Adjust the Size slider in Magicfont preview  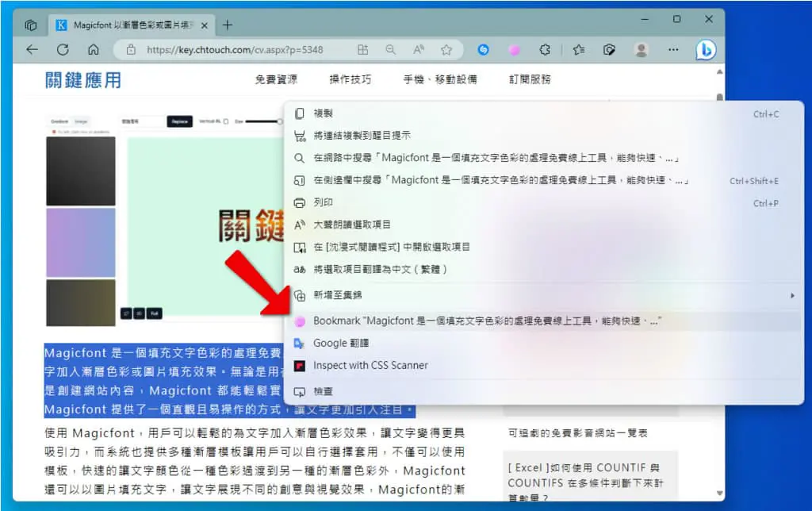(x=264, y=121)
